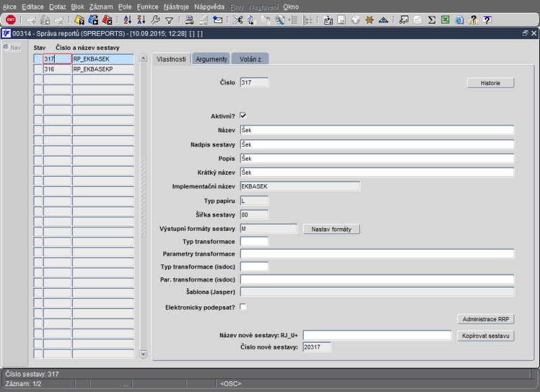The image size is (540, 392).
Task: Click the Kopírovat sestavu button
Action: coord(485,336)
